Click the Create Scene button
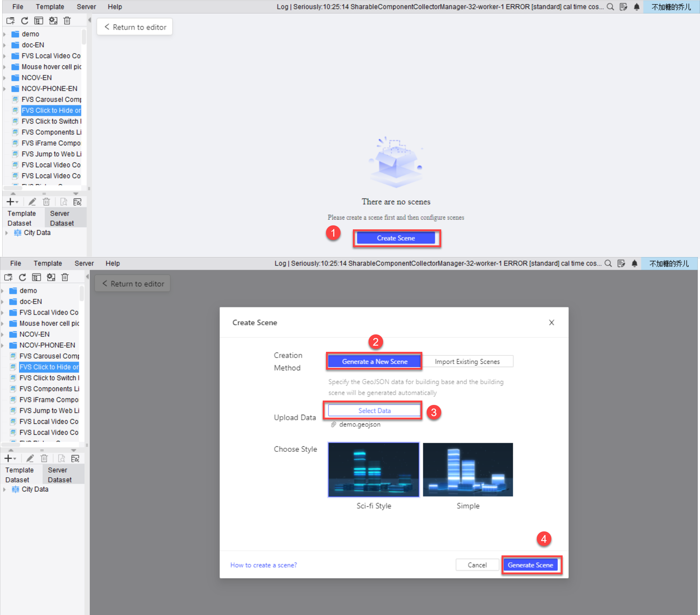 [x=396, y=238]
